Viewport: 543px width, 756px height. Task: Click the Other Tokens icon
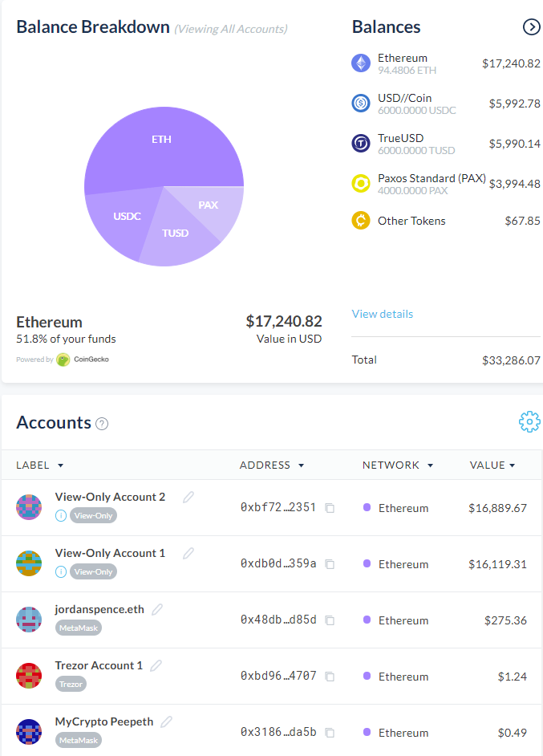click(361, 221)
